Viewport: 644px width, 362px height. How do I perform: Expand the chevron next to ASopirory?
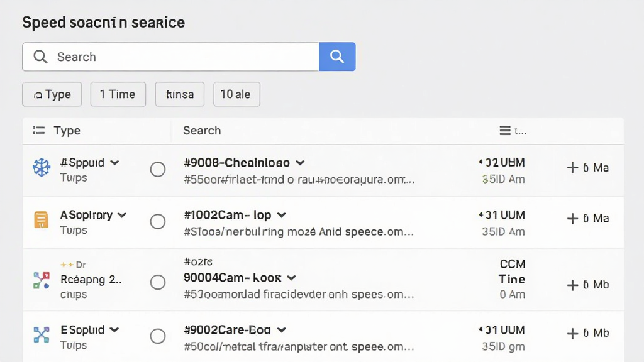pyautogui.click(x=122, y=215)
